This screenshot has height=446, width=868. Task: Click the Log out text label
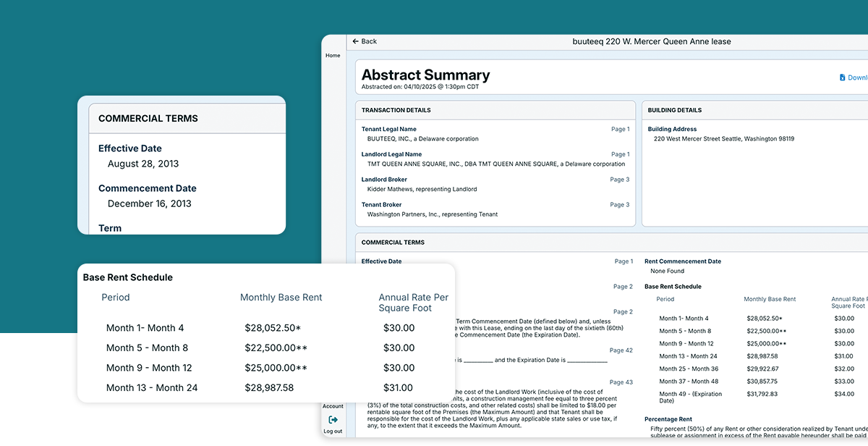pyautogui.click(x=333, y=431)
